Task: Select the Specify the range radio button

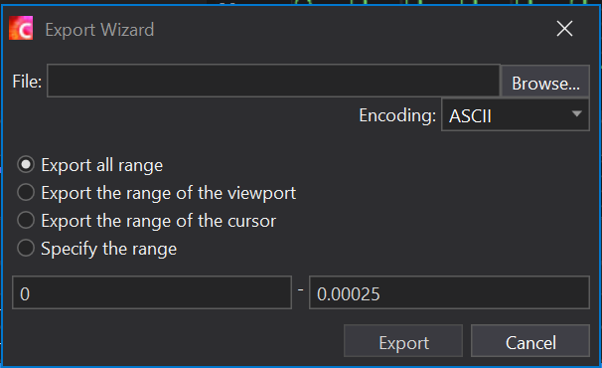Action: tap(26, 248)
